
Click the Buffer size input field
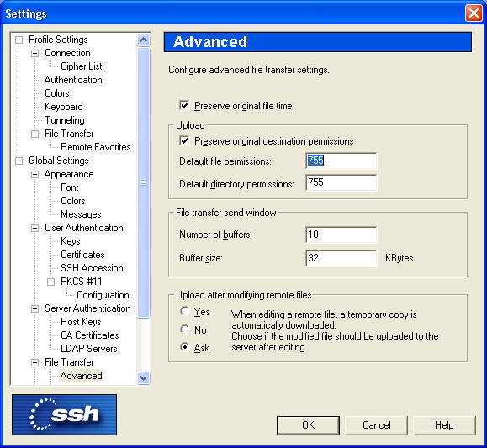(341, 258)
